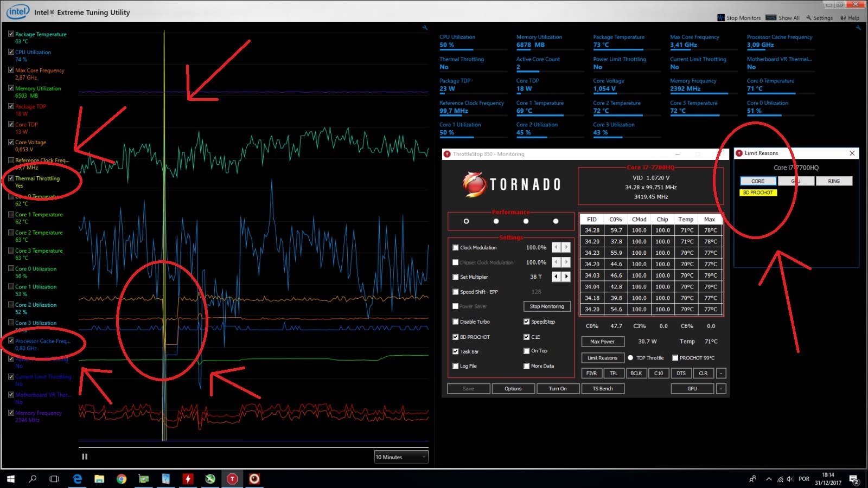Click the GPU button in ThrottleStop
Viewport: 868px width, 488px height.
pyautogui.click(x=692, y=389)
